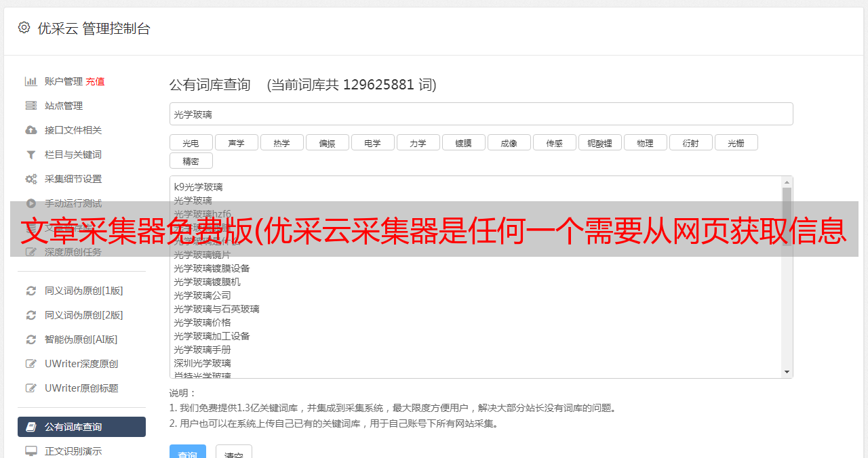868x458 pixels.
Task: Click the 光学玻璃与石英玻璃 result row
Action: click(x=216, y=309)
